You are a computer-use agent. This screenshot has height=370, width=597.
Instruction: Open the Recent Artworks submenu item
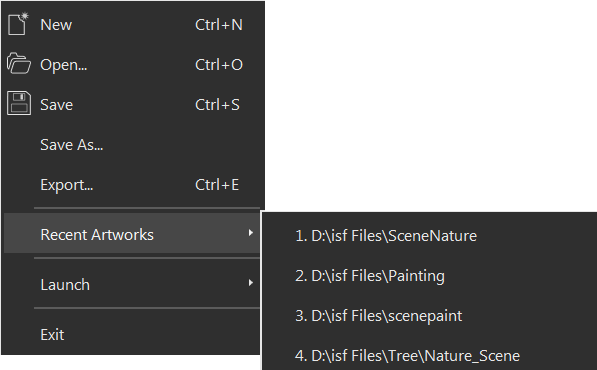point(132,234)
